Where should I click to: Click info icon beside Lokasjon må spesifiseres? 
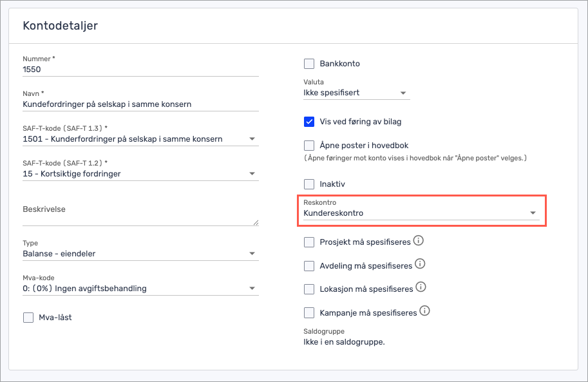click(x=421, y=287)
